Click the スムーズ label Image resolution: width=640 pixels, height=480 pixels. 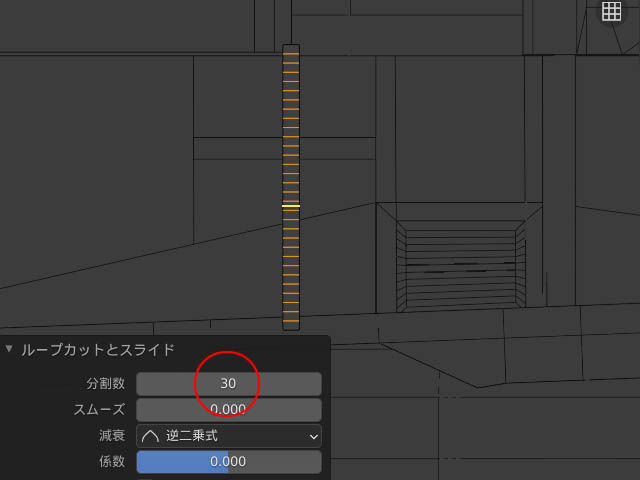99,409
